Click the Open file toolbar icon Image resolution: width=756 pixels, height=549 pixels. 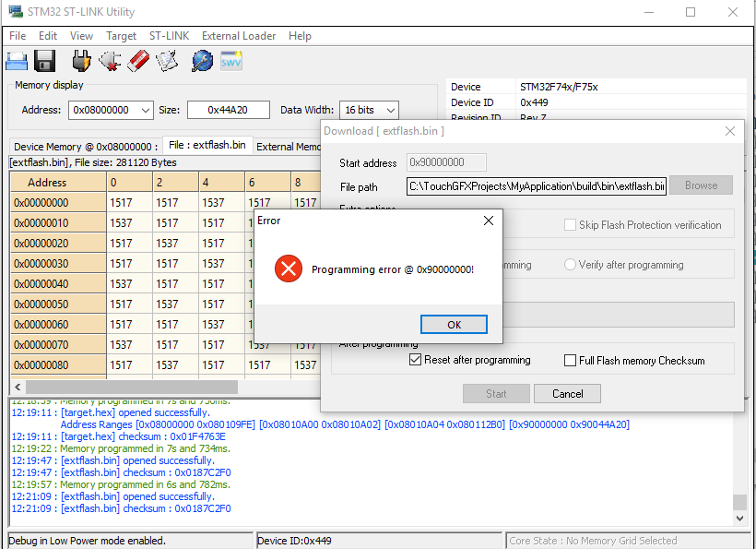[17, 61]
